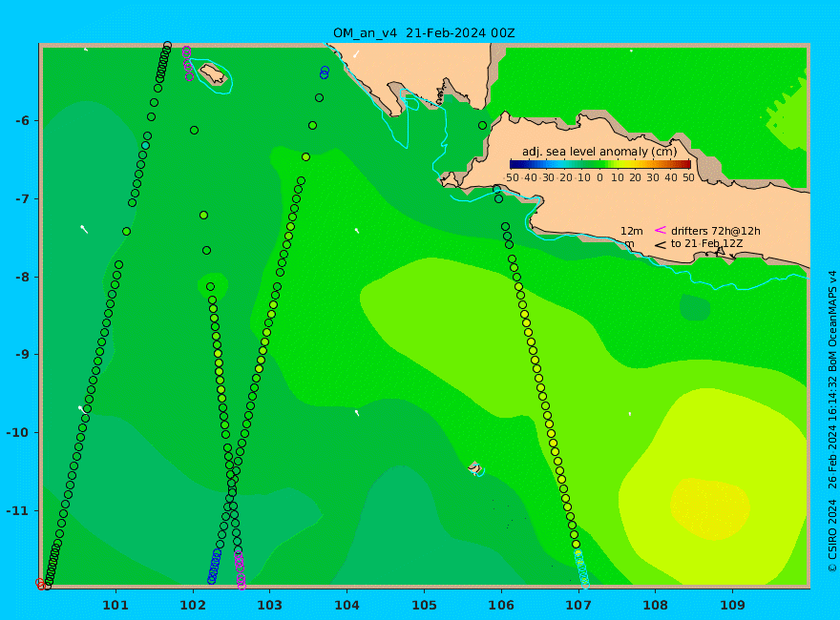Click latitude label -10 on the y-axis
This screenshot has width=840, height=620.
[19, 433]
